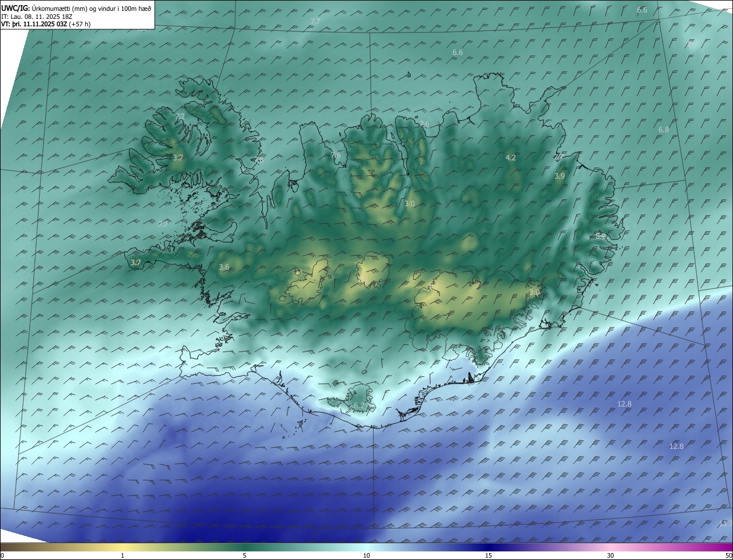Click the 7.2 value label on the map

click(x=180, y=116)
